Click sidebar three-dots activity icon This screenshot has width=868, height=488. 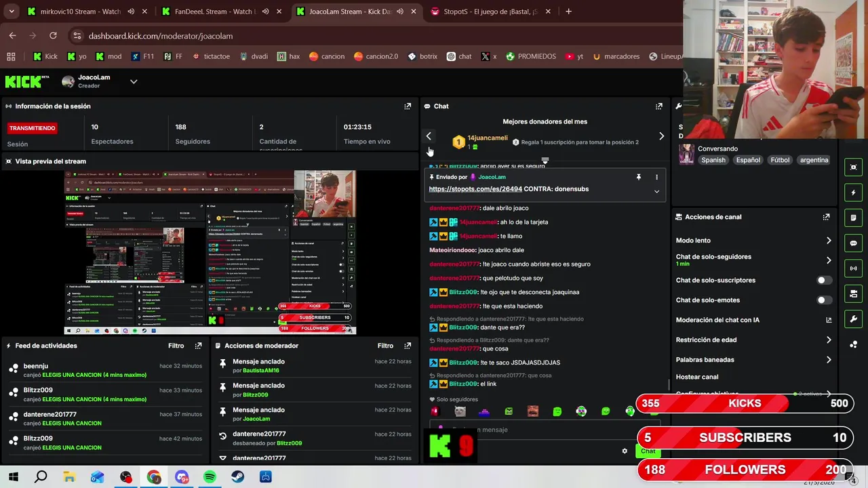(x=853, y=344)
